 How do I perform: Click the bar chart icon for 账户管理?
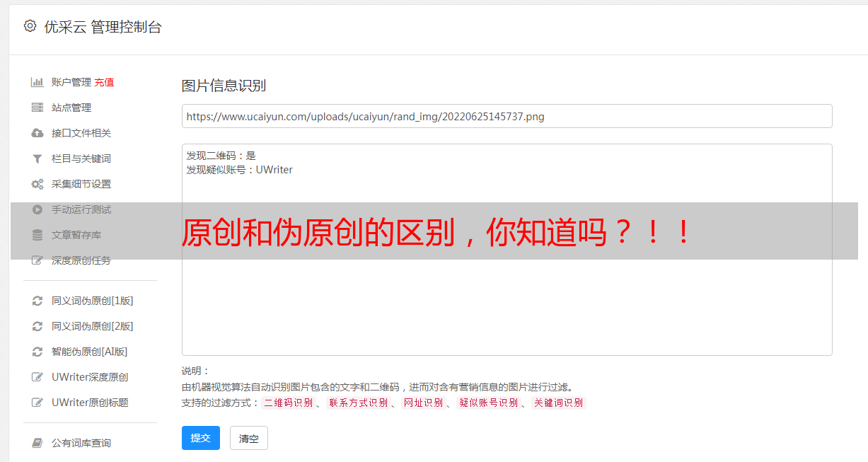[37, 82]
